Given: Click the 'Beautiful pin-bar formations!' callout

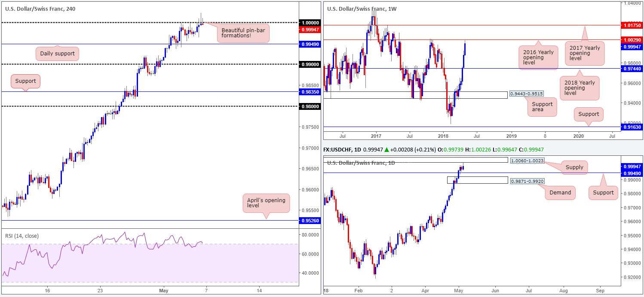Looking at the screenshot, I should [243, 33].
